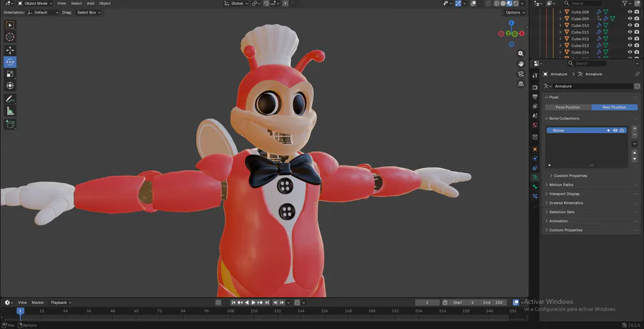Open the Object menu
The width and height of the screenshot is (644, 329).
coord(104,4)
